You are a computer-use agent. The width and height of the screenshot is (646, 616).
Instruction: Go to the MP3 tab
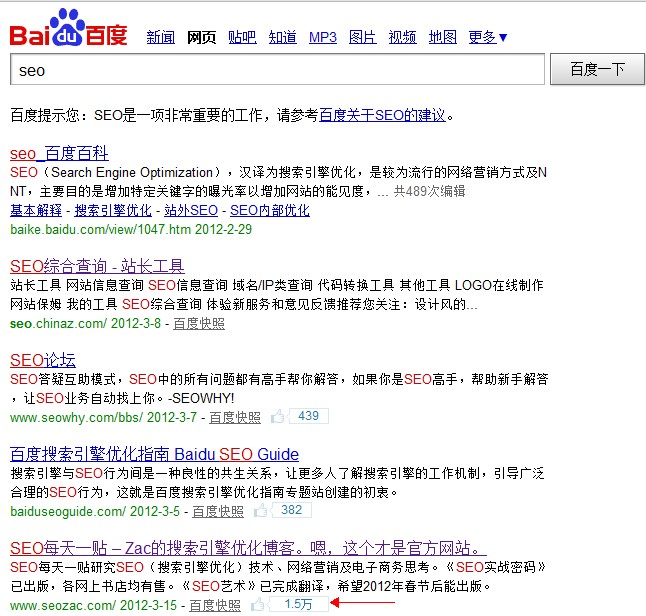[323, 37]
